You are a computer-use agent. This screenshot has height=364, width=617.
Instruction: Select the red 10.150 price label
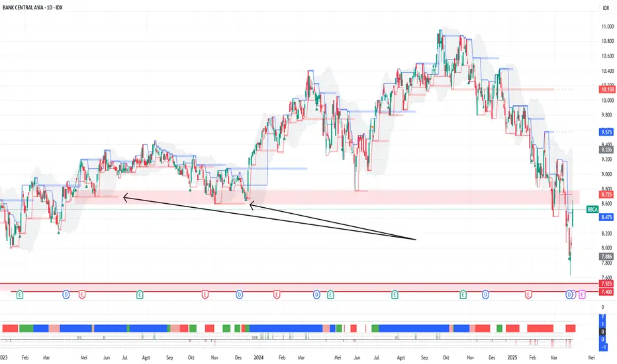coord(607,90)
